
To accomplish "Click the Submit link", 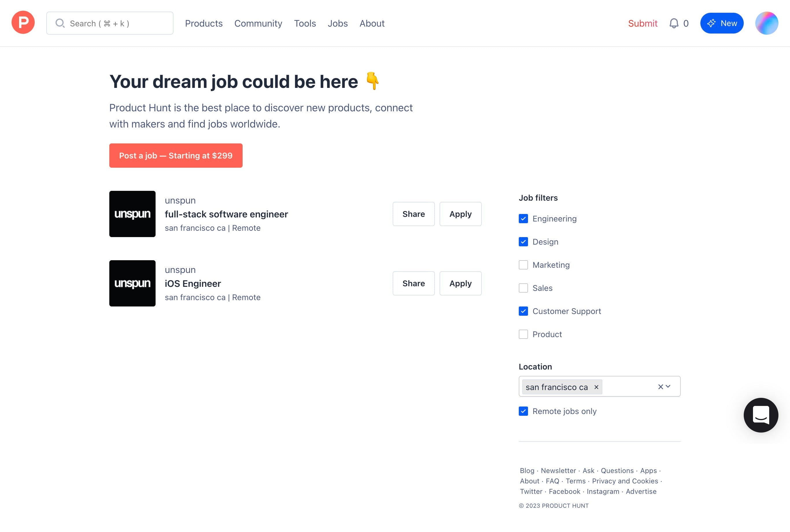I will pyautogui.click(x=643, y=23).
